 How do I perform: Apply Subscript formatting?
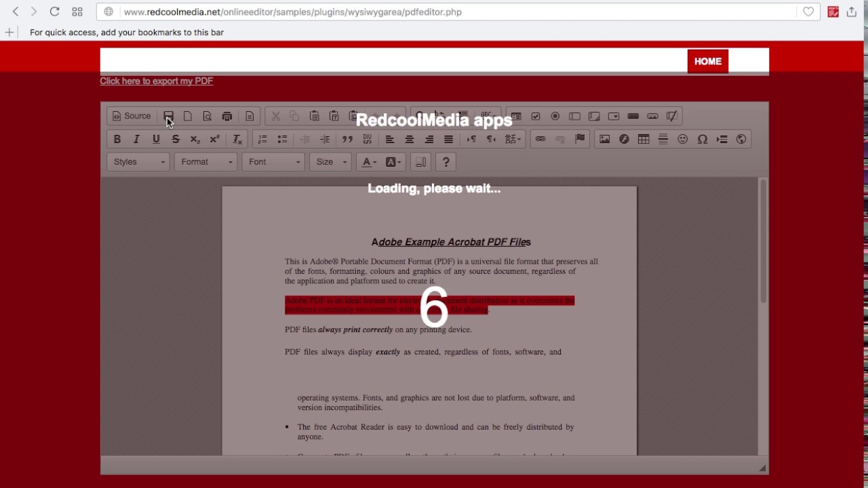[195, 139]
